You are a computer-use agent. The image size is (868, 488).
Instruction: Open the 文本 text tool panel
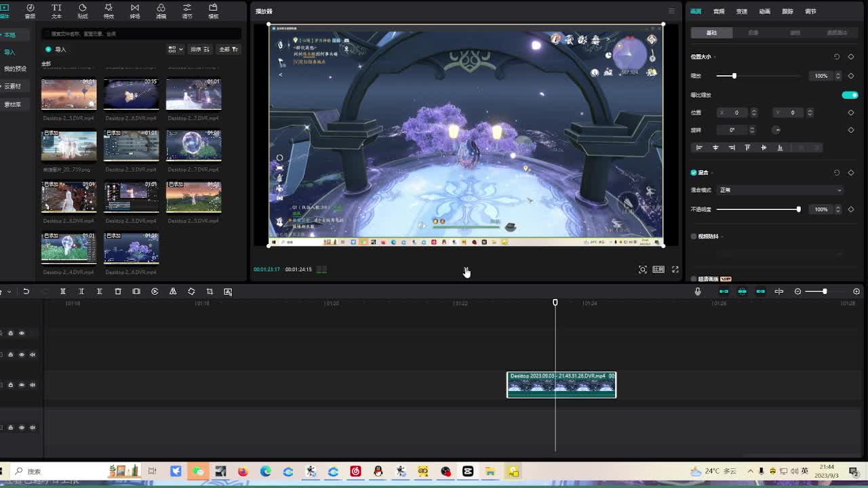(56, 11)
